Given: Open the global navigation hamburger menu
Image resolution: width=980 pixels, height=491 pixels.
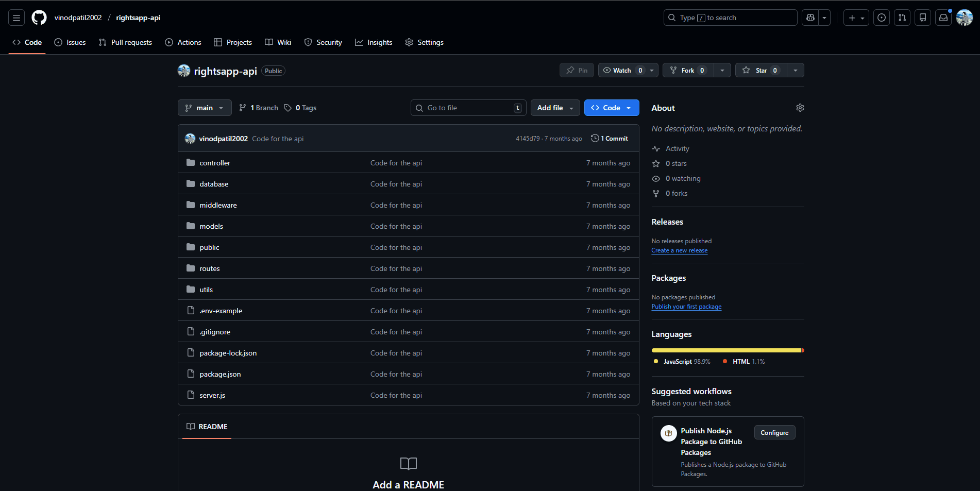Looking at the screenshot, I should coord(16,17).
